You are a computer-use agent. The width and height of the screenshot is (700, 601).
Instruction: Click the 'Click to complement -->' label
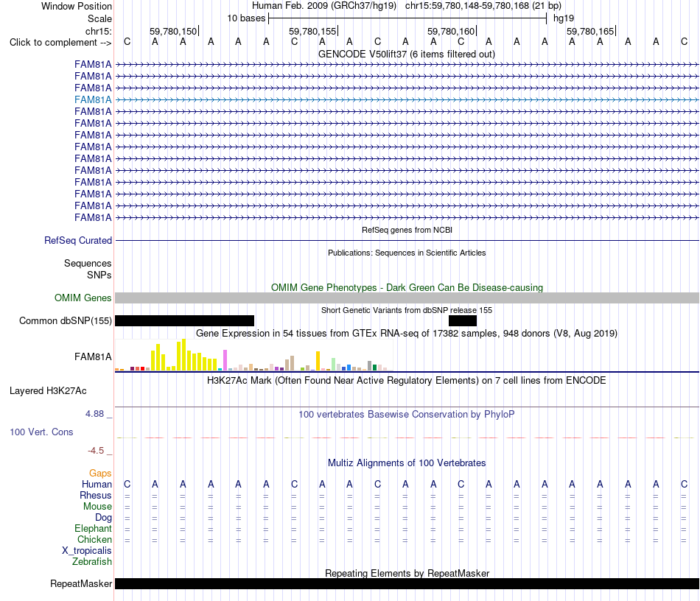pos(60,43)
